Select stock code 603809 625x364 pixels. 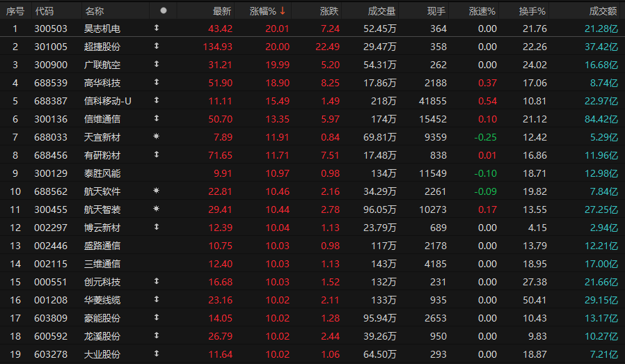[x=51, y=318]
